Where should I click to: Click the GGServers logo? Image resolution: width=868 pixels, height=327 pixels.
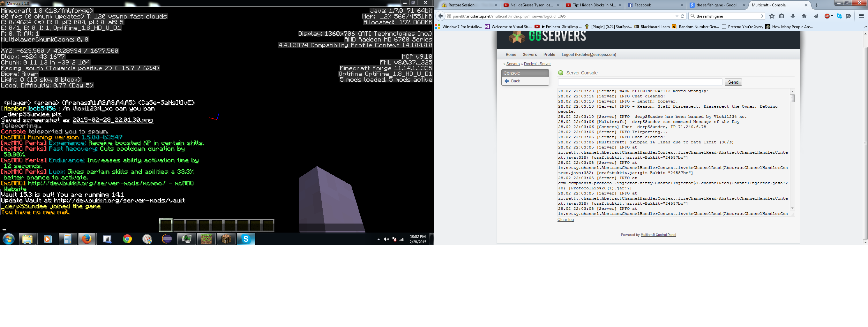click(548, 37)
